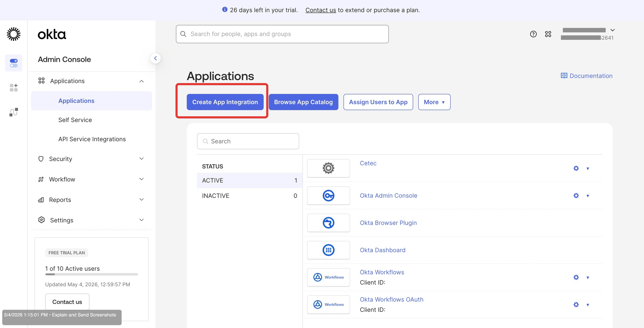Open the apps-plus icon in left rail
This screenshot has width=644, height=328.
tap(13, 88)
